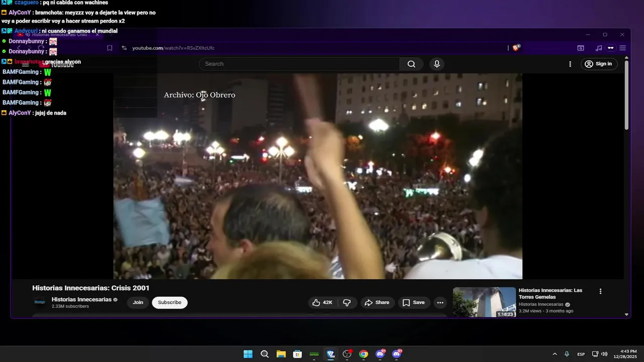This screenshot has width=644, height=362.
Task: Click chat message 'ni cuando ganamos el mundial'
Action: [x=79, y=31]
